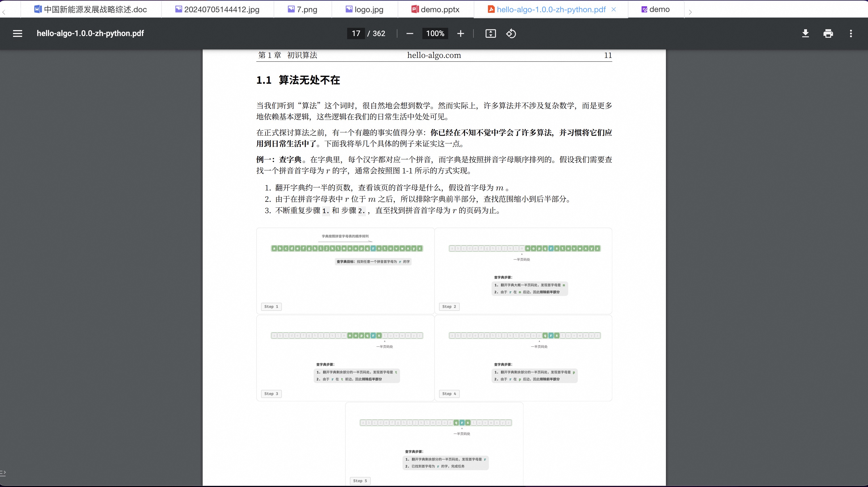
Task: Print the PDF document
Action: pyautogui.click(x=828, y=33)
